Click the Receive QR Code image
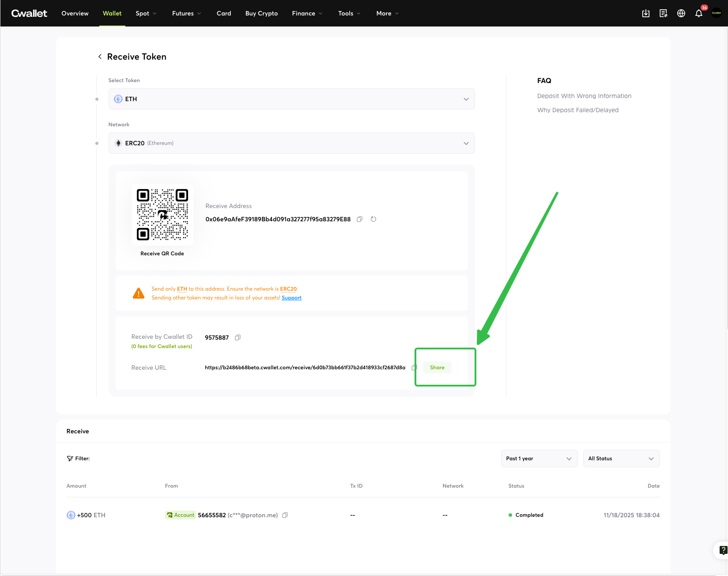728x576 pixels. coord(162,214)
